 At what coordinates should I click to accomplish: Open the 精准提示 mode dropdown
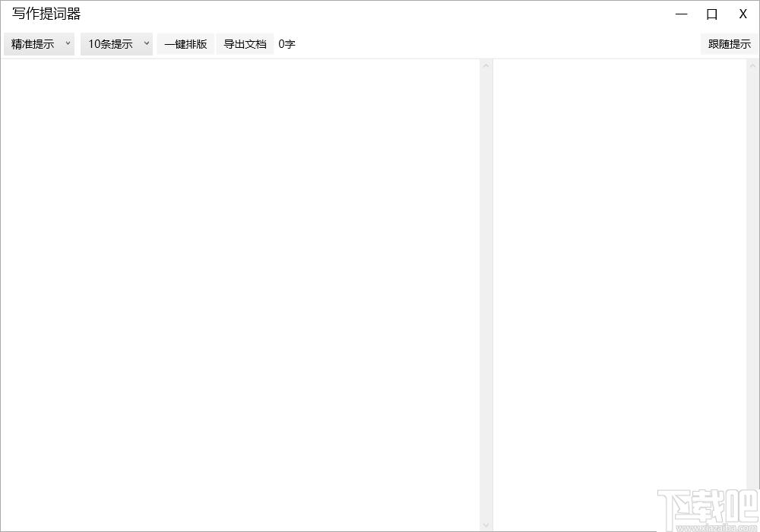click(40, 44)
